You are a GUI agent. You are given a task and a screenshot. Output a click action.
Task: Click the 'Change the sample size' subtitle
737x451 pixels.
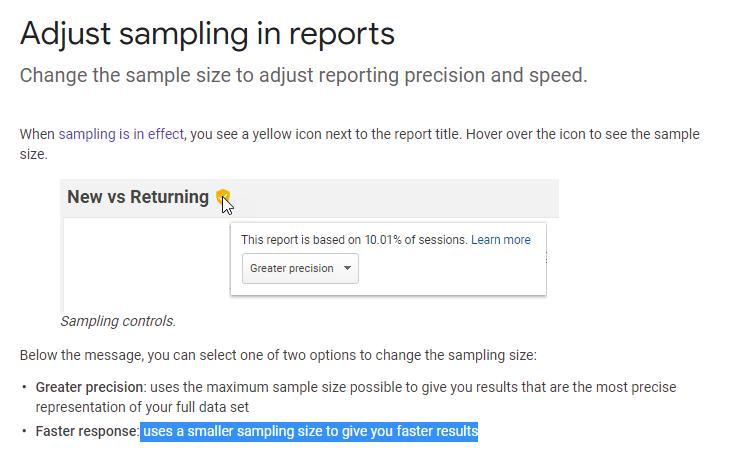click(x=304, y=76)
